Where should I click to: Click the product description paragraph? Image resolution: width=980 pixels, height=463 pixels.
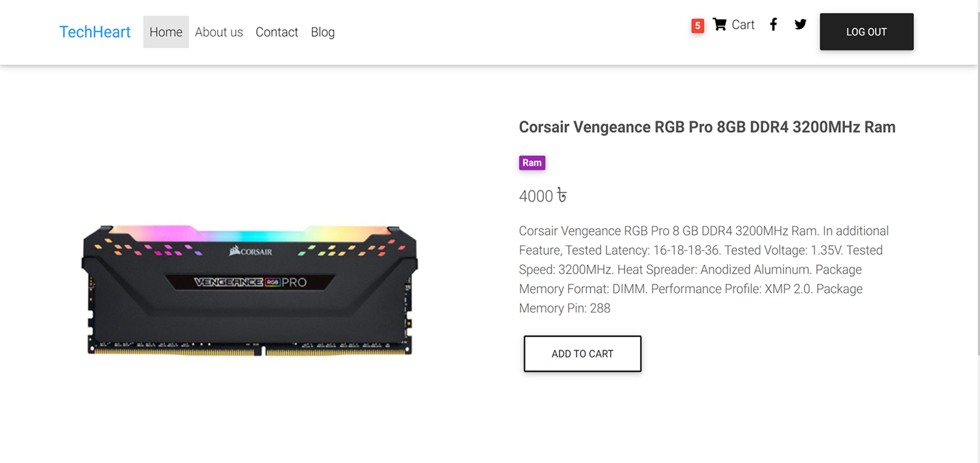(704, 270)
